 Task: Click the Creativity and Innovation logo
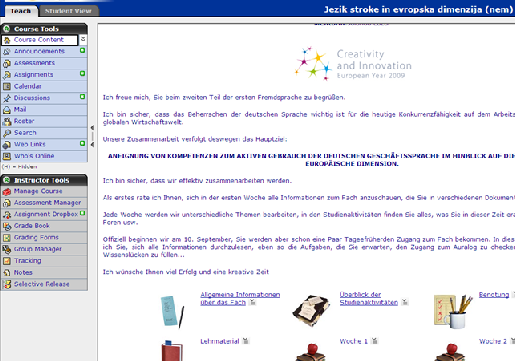(x=353, y=63)
